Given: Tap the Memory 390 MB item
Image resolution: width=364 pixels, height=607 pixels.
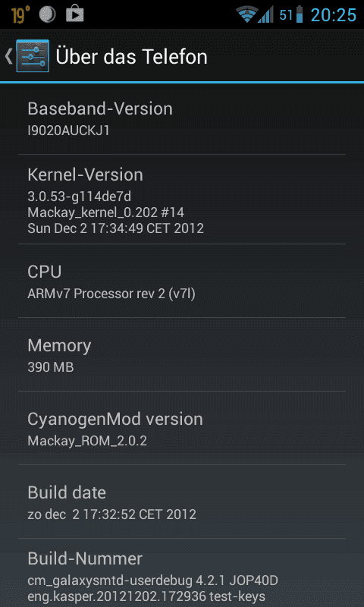Looking at the screenshot, I should point(182,354).
